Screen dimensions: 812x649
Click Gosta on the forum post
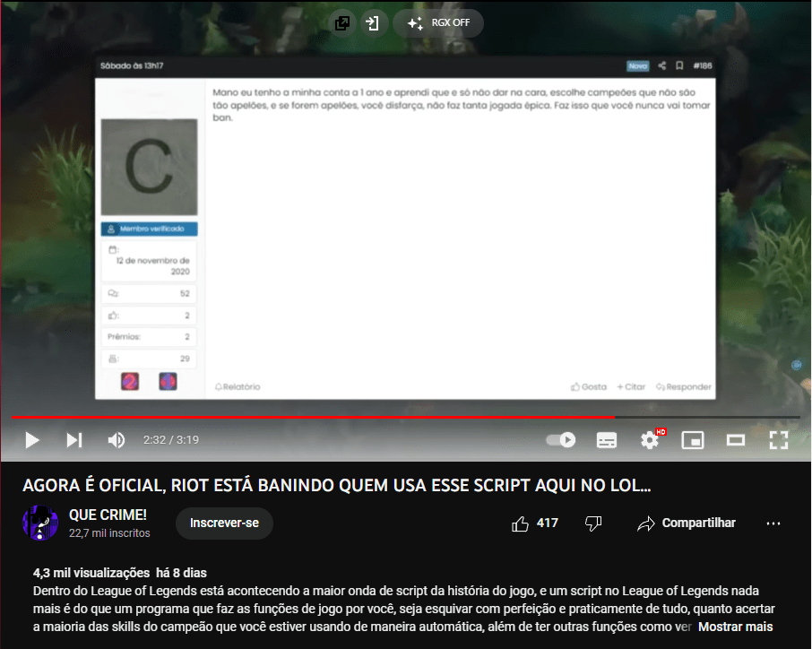pyautogui.click(x=589, y=387)
